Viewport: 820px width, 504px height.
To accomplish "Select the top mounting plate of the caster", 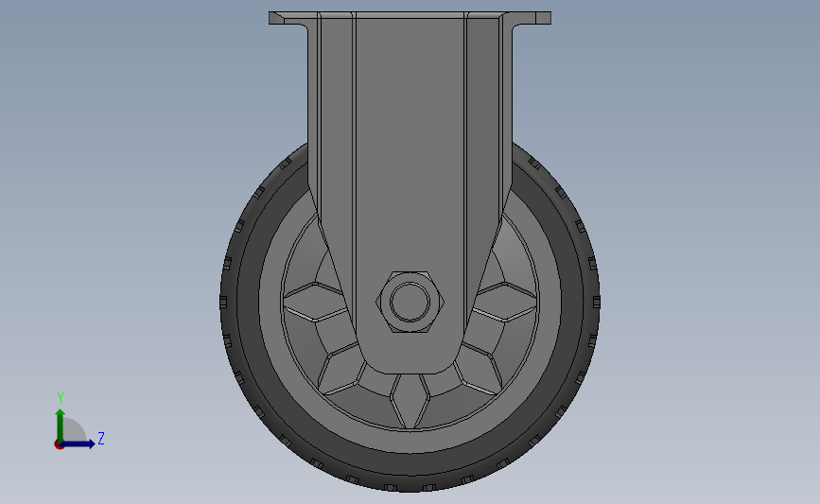I will (410, 18).
